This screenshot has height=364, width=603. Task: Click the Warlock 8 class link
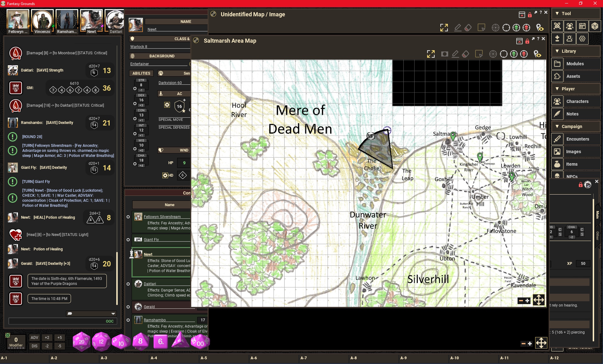tap(139, 47)
